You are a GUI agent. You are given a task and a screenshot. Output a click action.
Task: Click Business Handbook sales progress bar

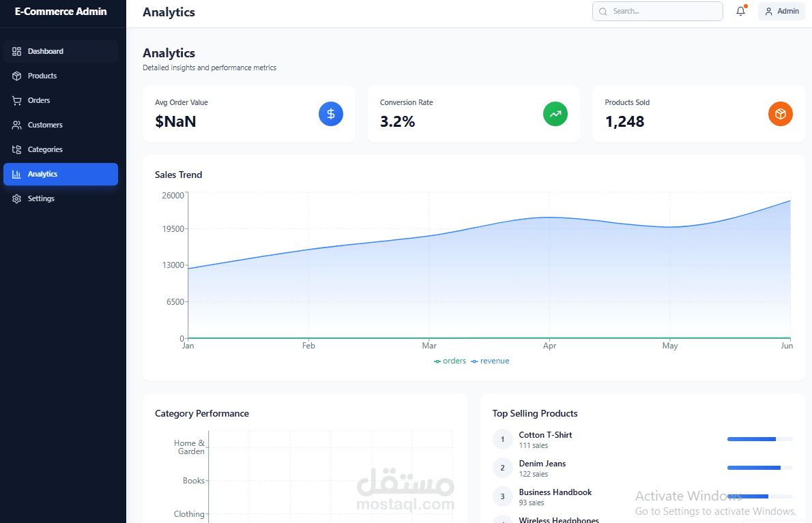point(759,496)
